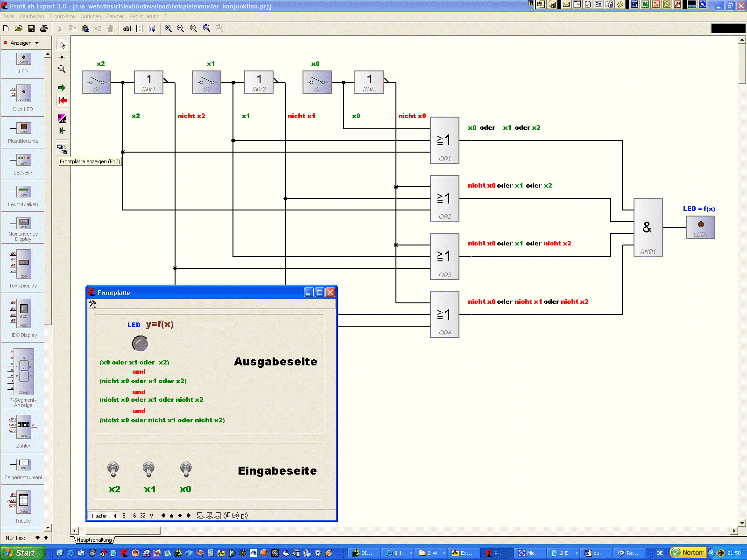
Task: Select the AND1 gate block
Action: (x=648, y=227)
